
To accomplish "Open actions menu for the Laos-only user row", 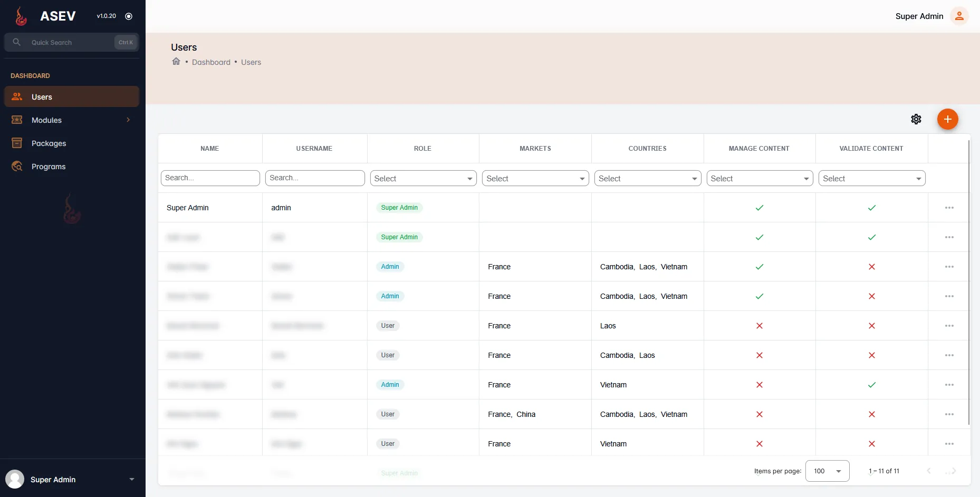I will click(949, 326).
